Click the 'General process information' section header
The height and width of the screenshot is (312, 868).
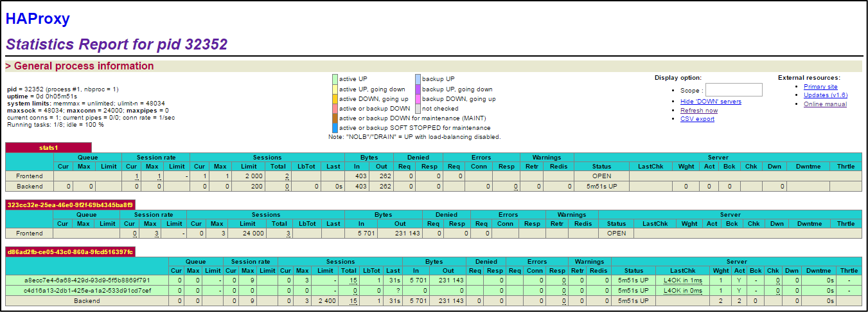pos(80,66)
